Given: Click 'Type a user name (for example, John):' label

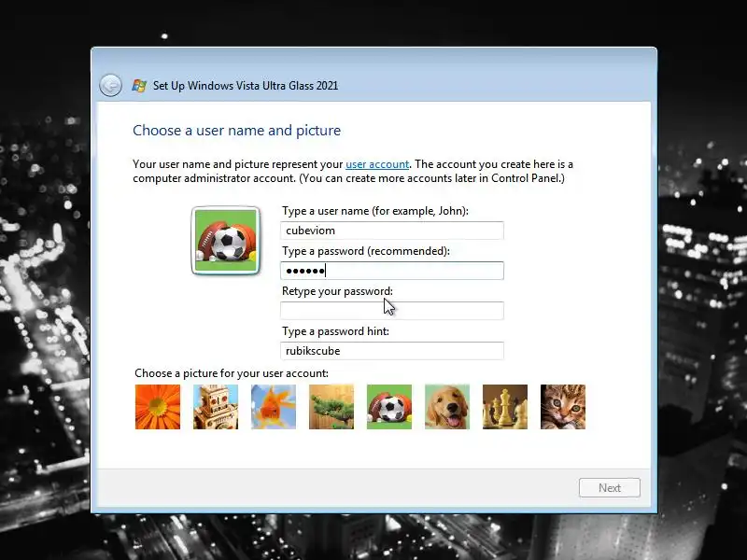Looking at the screenshot, I should pyautogui.click(x=375, y=211).
